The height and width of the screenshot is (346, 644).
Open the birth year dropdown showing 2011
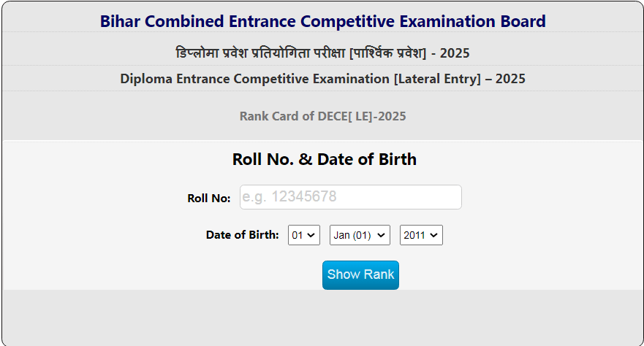[x=421, y=235]
